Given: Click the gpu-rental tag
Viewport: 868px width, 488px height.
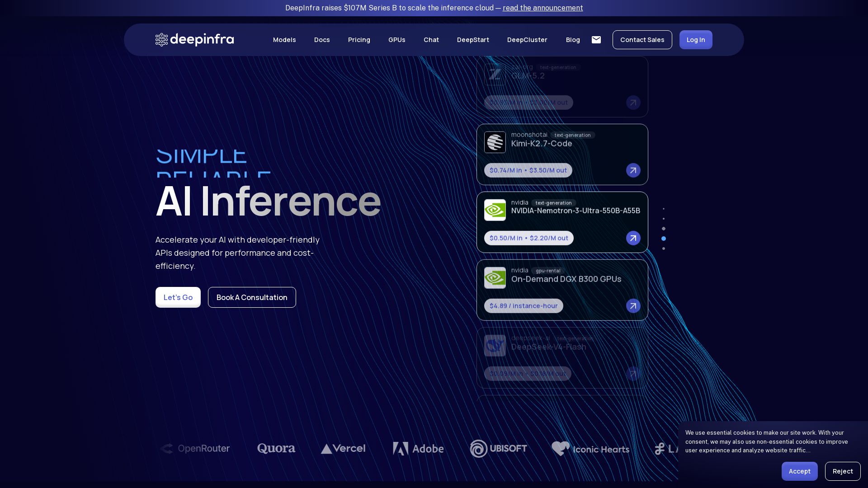Looking at the screenshot, I should coord(548,271).
